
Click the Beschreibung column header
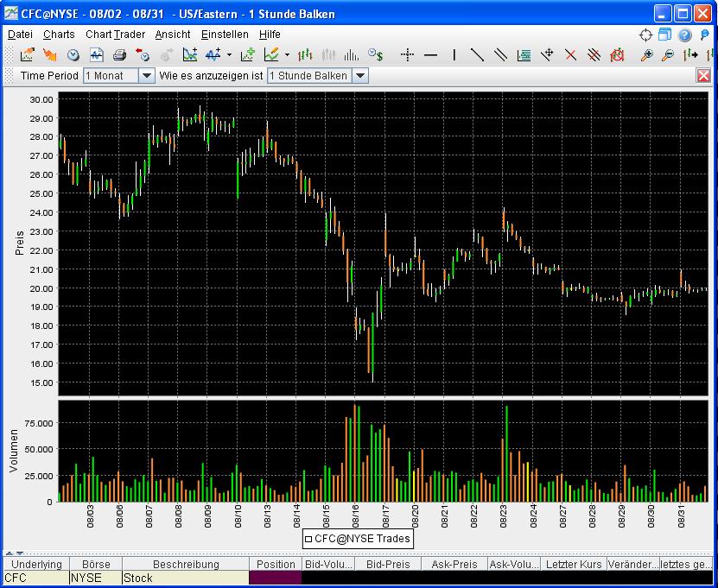click(x=186, y=564)
